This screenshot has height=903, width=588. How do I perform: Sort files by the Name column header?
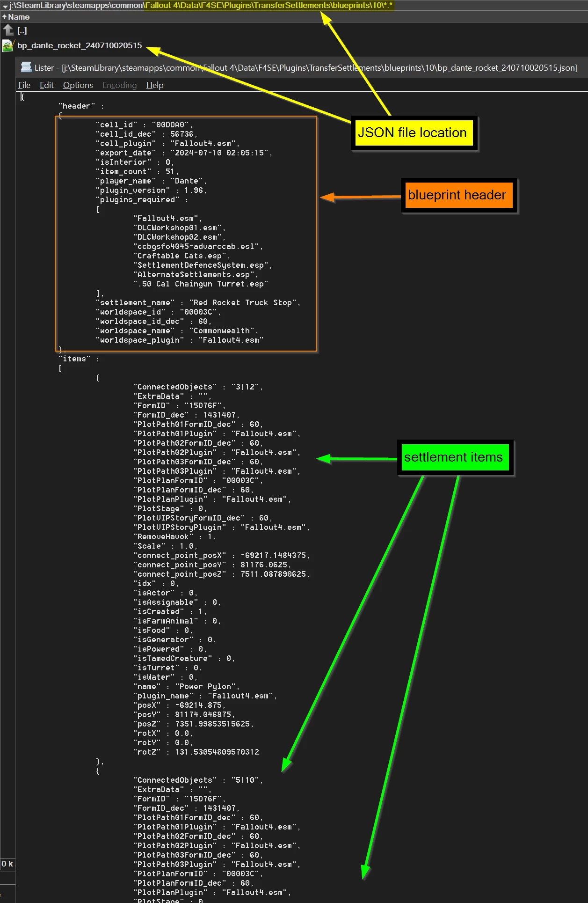[x=19, y=17]
